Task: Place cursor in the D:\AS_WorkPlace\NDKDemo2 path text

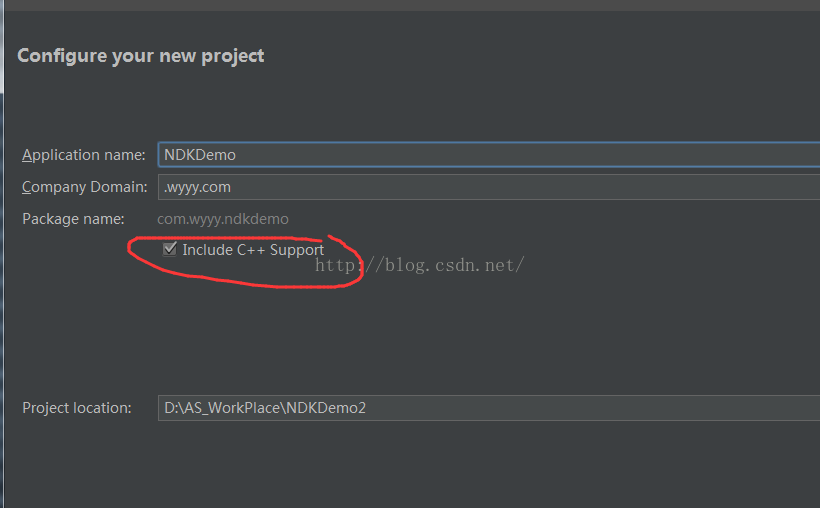Action: click(265, 408)
